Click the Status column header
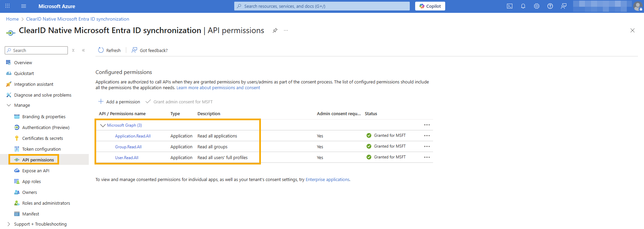This screenshot has width=644, height=229. click(371, 113)
